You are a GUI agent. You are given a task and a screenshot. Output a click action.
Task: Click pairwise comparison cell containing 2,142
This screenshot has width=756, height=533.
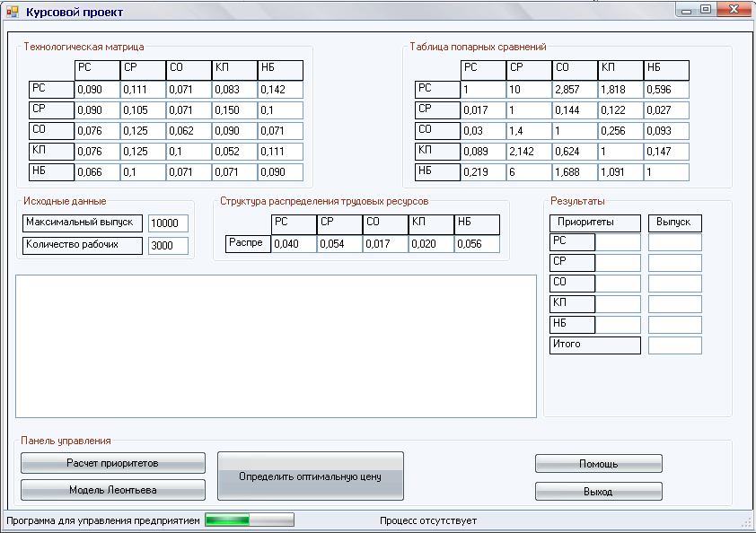528,152
